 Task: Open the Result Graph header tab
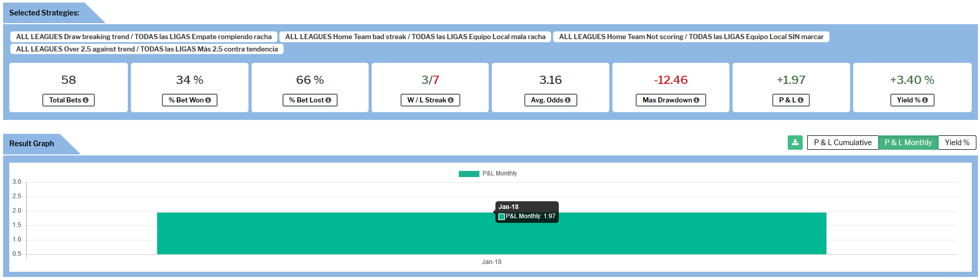pos(32,144)
